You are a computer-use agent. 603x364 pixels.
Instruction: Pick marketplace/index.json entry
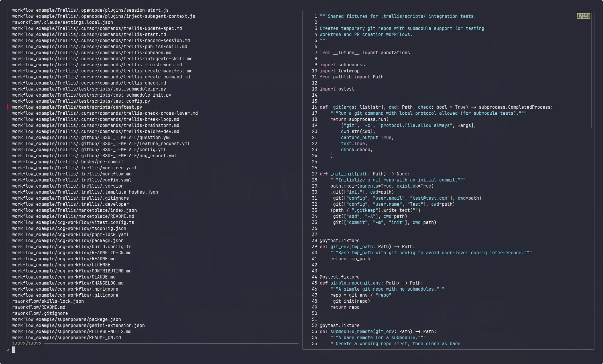coord(74,210)
